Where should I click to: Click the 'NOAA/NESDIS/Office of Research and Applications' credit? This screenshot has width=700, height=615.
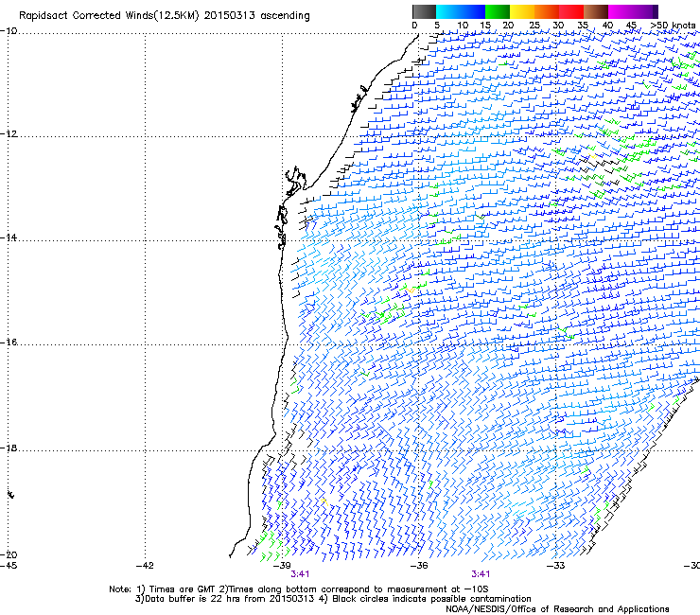tap(557, 609)
